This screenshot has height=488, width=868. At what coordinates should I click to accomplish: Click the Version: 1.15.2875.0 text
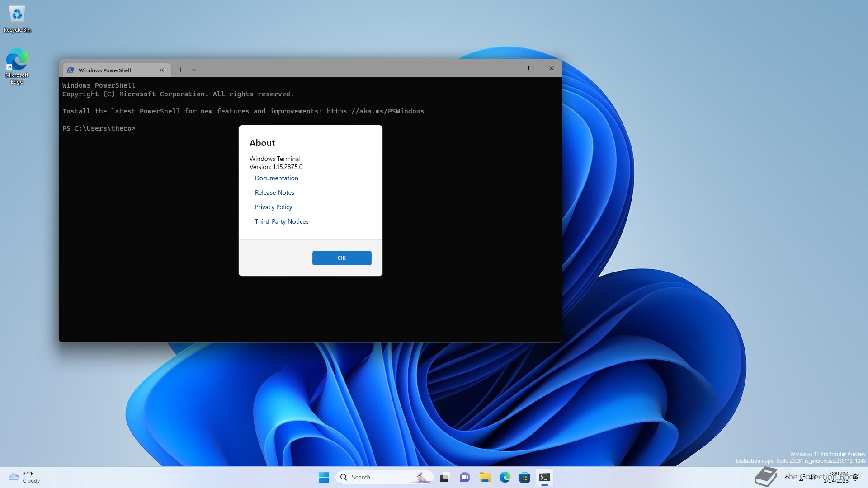pyautogui.click(x=276, y=167)
